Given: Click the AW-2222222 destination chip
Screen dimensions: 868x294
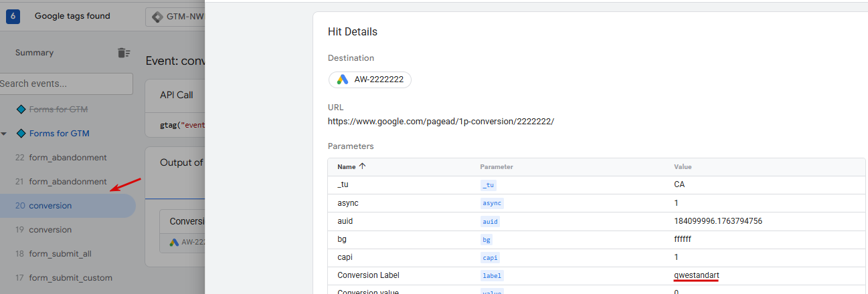Looking at the screenshot, I should coord(370,80).
